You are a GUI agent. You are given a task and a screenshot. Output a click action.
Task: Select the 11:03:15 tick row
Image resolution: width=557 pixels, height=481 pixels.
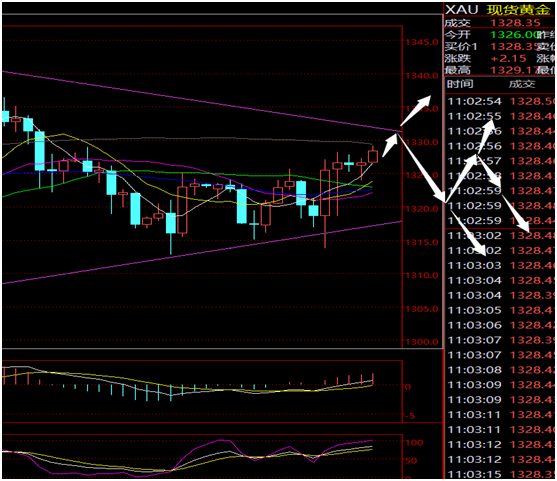pyautogui.click(x=501, y=474)
